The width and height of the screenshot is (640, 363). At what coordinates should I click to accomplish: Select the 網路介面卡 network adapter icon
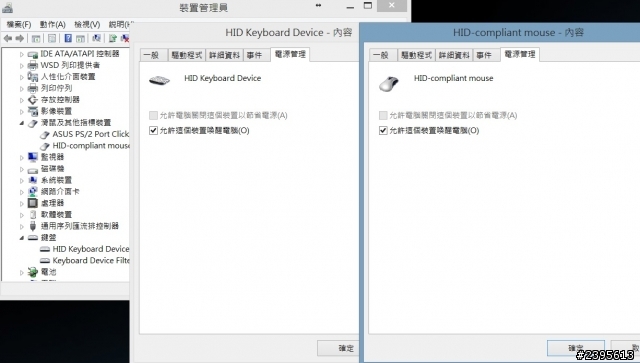pyautogui.click(x=33, y=192)
